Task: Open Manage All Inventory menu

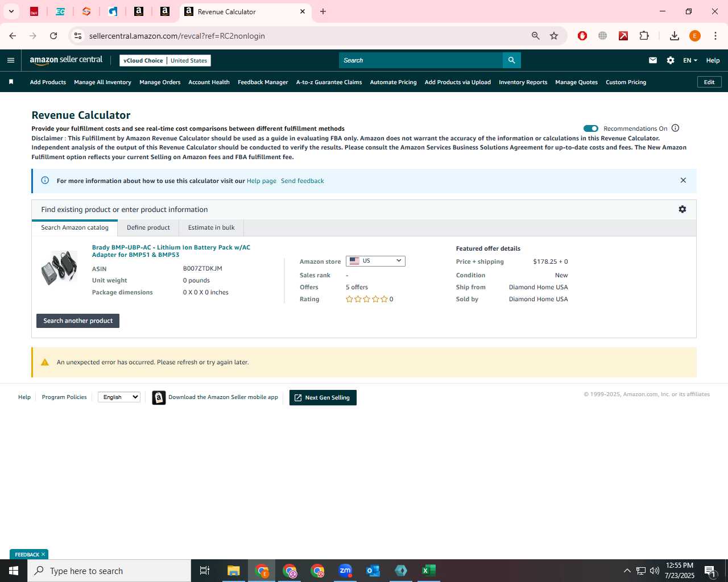Action: [102, 82]
